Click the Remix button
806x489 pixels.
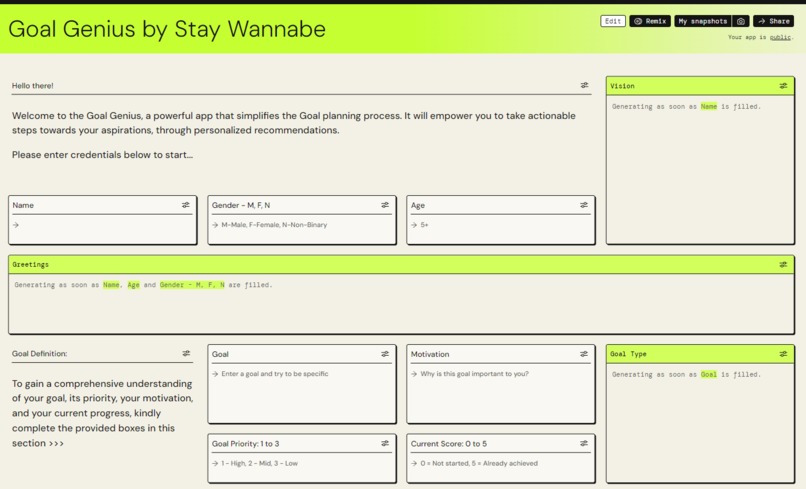coord(650,21)
